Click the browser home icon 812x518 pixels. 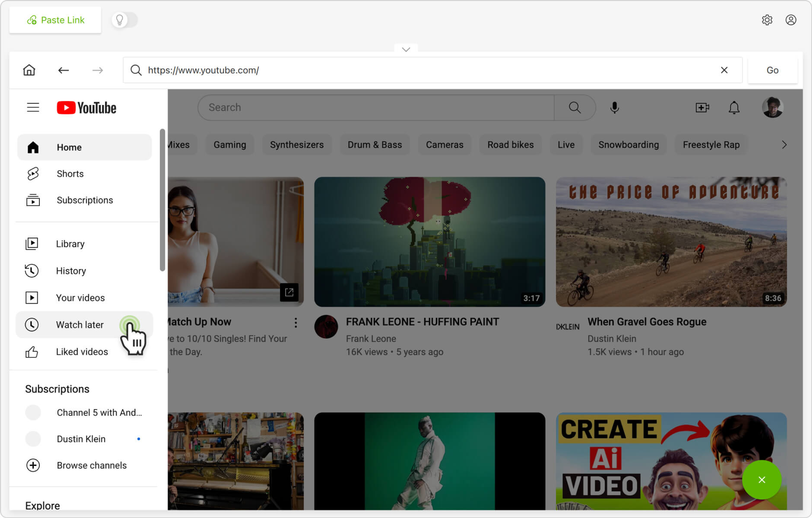(x=29, y=70)
